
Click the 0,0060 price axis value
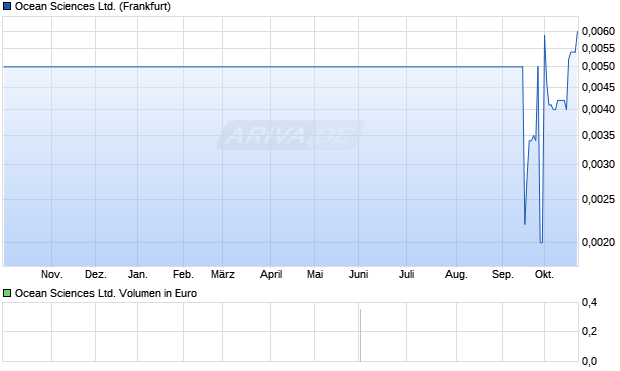click(599, 31)
